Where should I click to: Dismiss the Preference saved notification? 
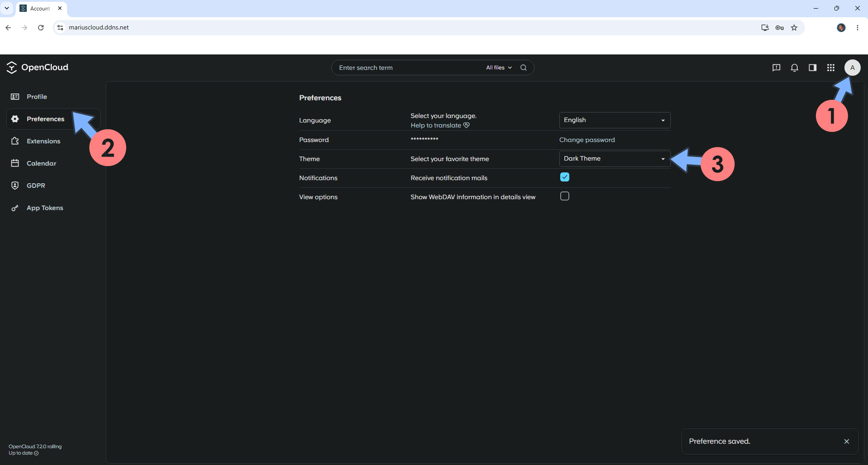coord(847,441)
